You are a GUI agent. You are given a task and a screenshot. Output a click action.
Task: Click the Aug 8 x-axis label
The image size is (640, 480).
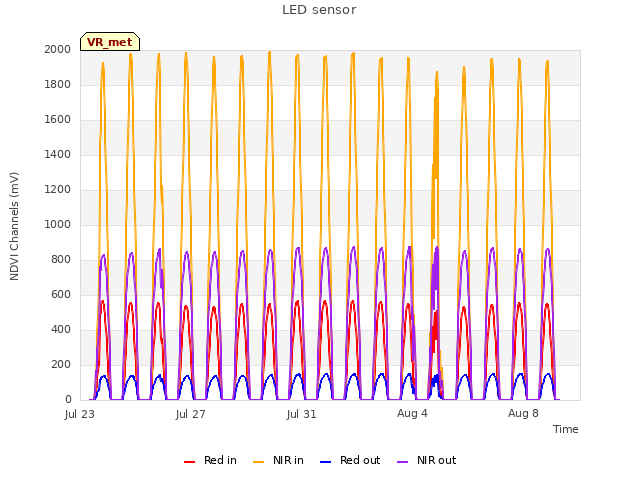tap(523, 413)
